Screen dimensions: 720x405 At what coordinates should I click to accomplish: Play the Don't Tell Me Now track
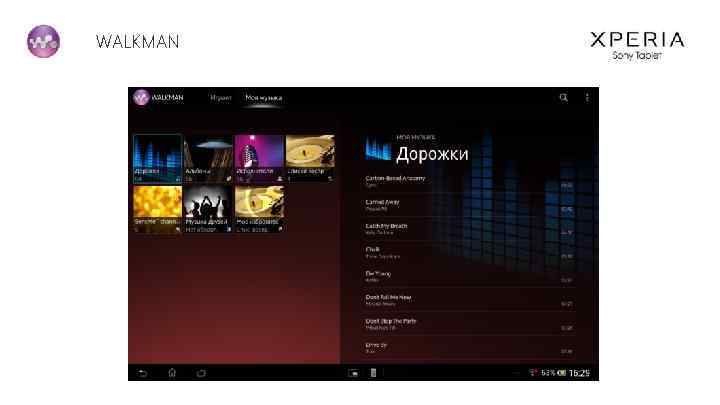469,301
